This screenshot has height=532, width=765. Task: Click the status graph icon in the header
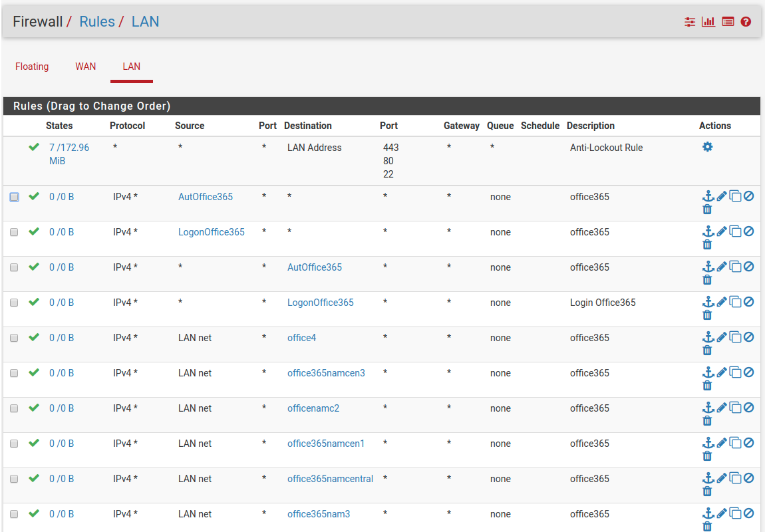point(708,21)
